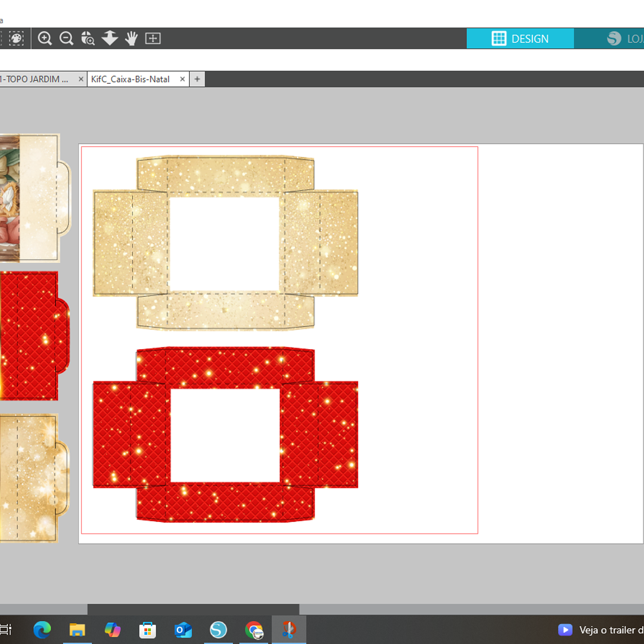Click the Fit to Page icon
This screenshot has width=644, height=644.
153,39
